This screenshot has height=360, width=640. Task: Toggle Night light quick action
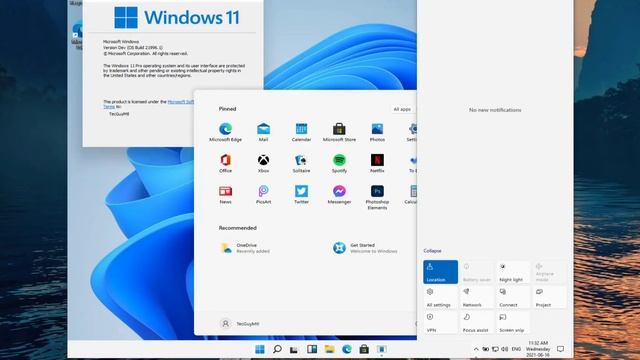point(513,272)
